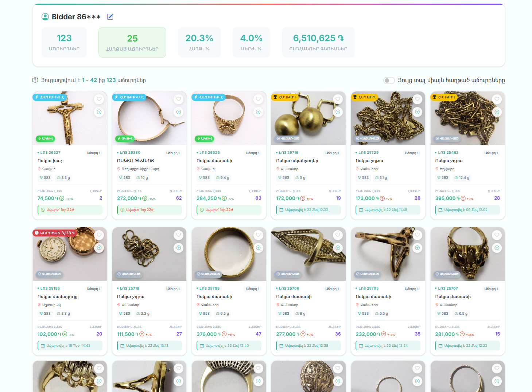Screen dimensions: 532x392
Task: Click the ԿՈՐՈՒՍՏ 3,113 ֏ loss badge
Action: point(55,233)
